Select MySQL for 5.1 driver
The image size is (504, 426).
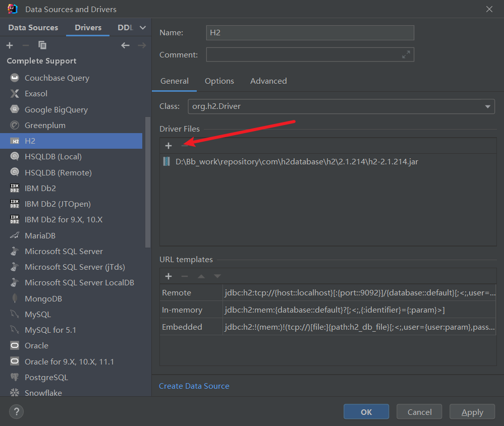tap(71, 330)
